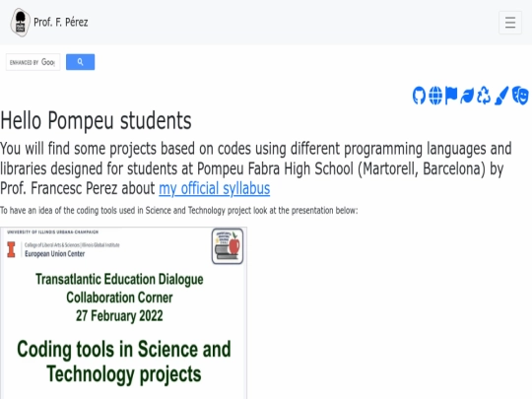Click the Coding tools in Science slide title
532x399 pixels.
click(x=124, y=362)
